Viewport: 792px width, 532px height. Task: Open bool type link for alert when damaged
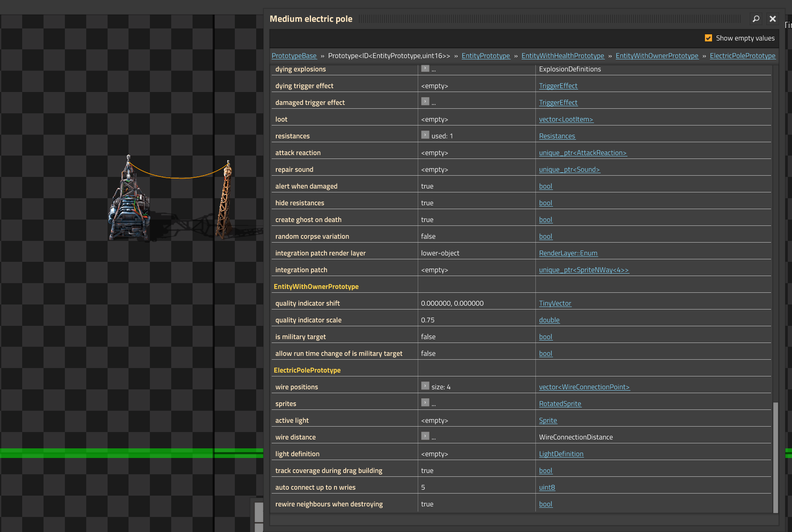point(545,186)
